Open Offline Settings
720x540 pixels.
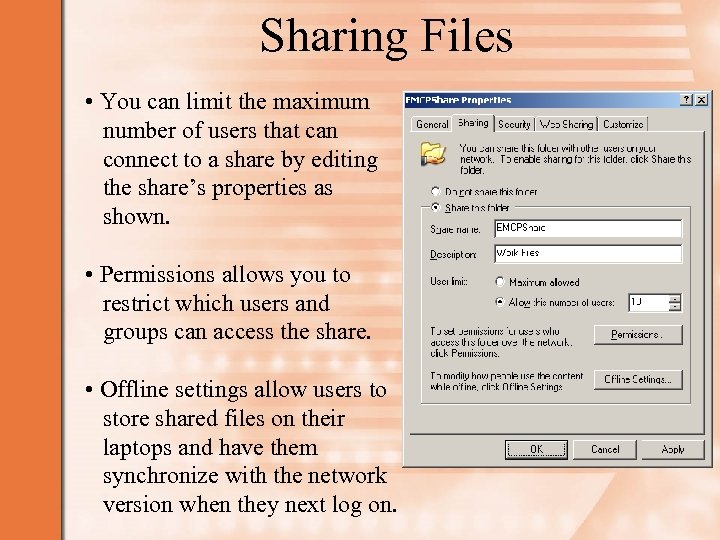[638, 379]
